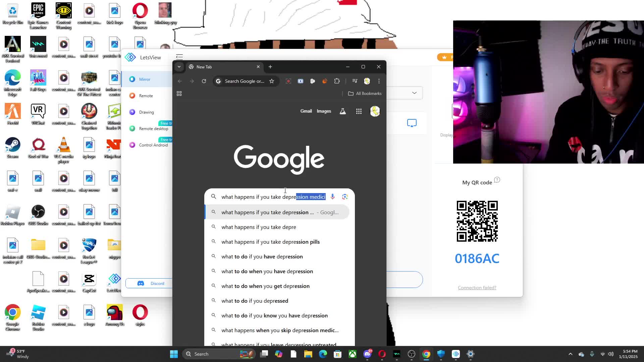This screenshot has width=644, height=362.
Task: Open the Google apps grid
Action: coord(359,111)
